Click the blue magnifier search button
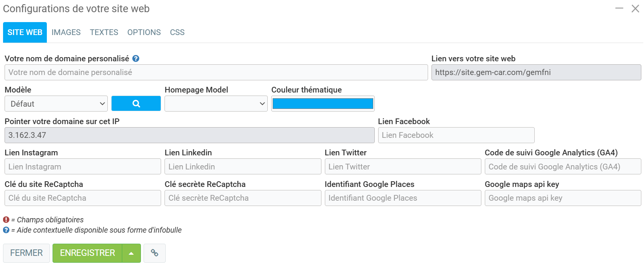This screenshot has width=644, height=265. pyautogui.click(x=136, y=104)
